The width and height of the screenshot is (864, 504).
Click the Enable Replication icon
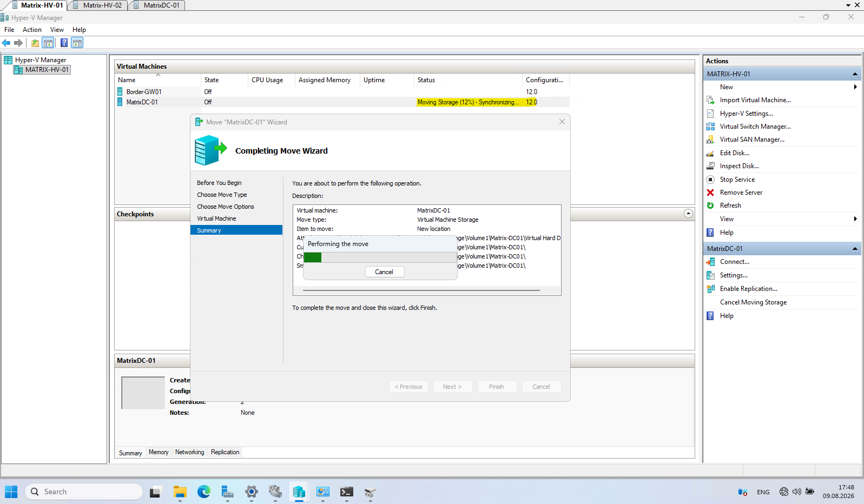coord(710,289)
